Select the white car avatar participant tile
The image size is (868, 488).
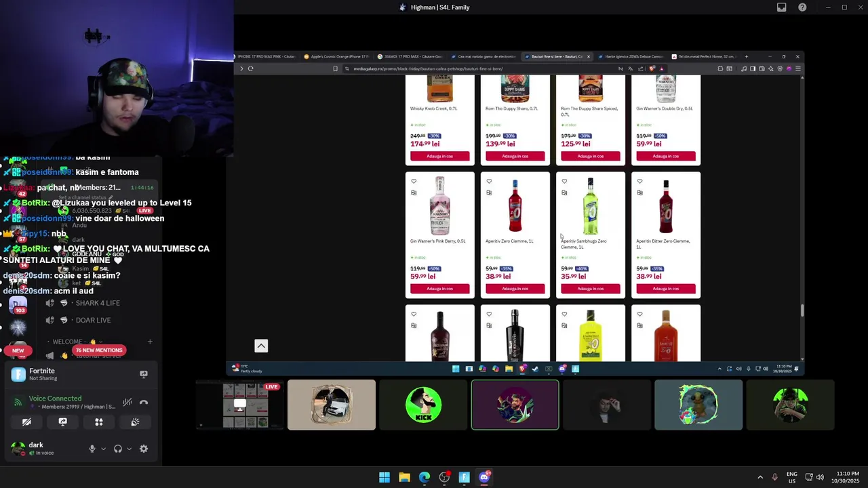point(332,405)
